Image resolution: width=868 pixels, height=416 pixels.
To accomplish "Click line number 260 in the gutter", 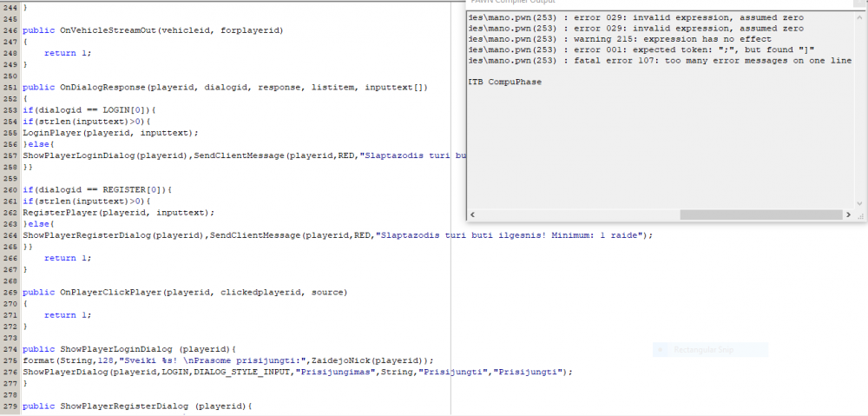I will pyautogui.click(x=10, y=189).
